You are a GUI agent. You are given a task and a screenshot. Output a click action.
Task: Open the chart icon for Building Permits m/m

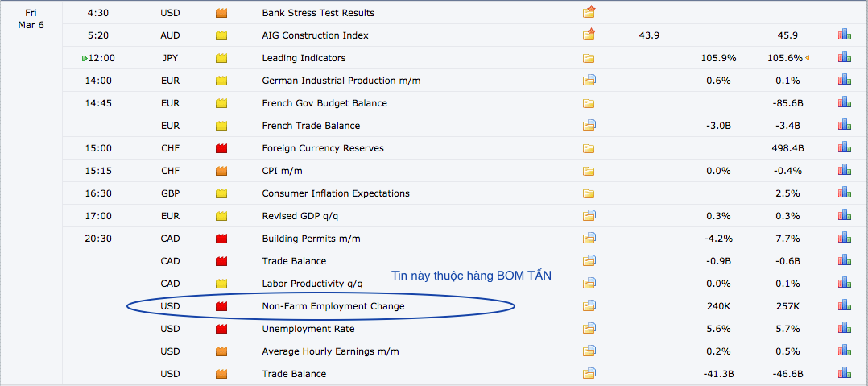point(844,239)
